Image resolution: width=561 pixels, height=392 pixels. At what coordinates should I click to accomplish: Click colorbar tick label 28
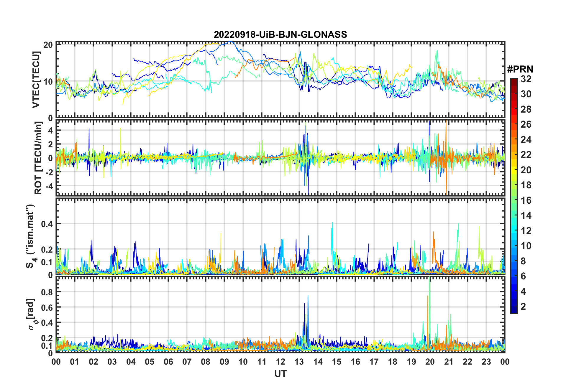tap(526, 109)
